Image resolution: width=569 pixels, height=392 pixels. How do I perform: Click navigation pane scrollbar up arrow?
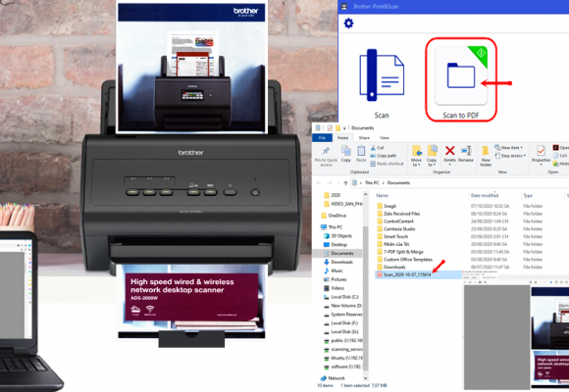(x=365, y=194)
